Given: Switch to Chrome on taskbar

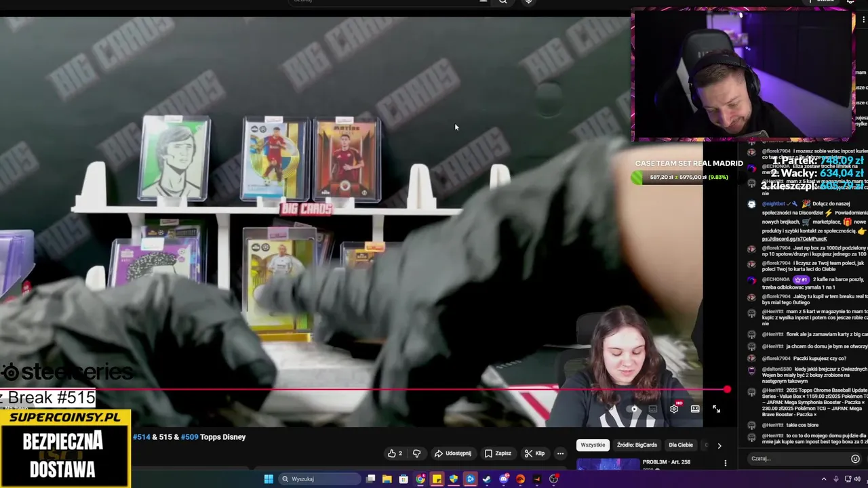Looking at the screenshot, I should 420,479.
